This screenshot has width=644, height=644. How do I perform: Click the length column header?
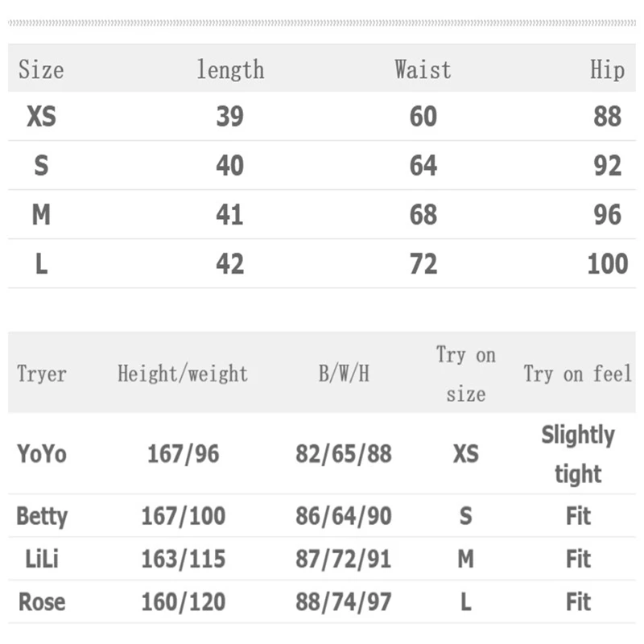pyautogui.click(x=230, y=70)
